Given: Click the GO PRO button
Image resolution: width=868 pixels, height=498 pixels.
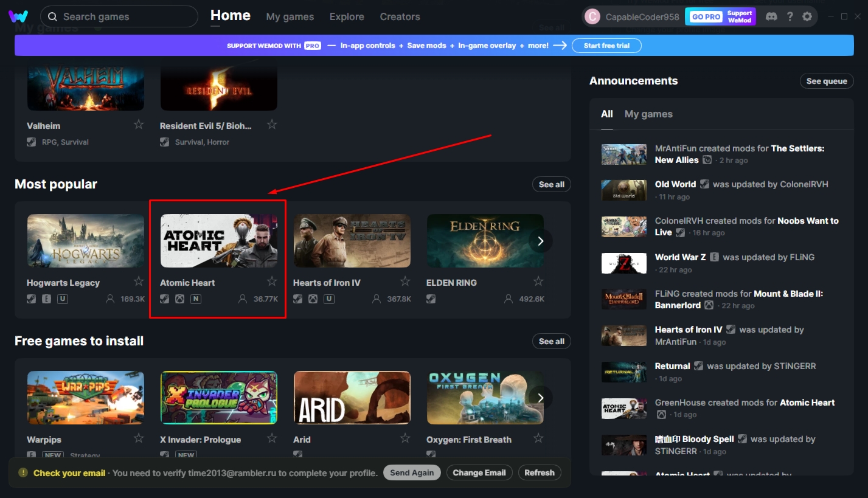Looking at the screenshot, I should (x=706, y=17).
